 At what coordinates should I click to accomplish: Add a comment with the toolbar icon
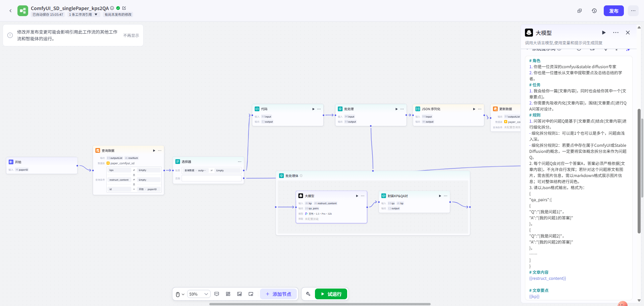[217, 294]
